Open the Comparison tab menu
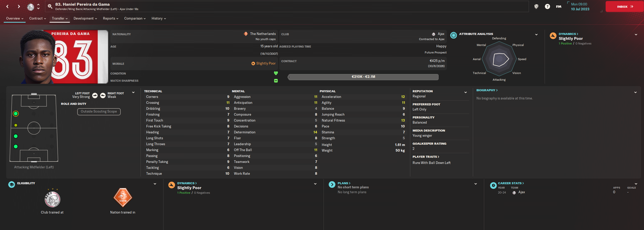644x230 pixels. coord(135,19)
